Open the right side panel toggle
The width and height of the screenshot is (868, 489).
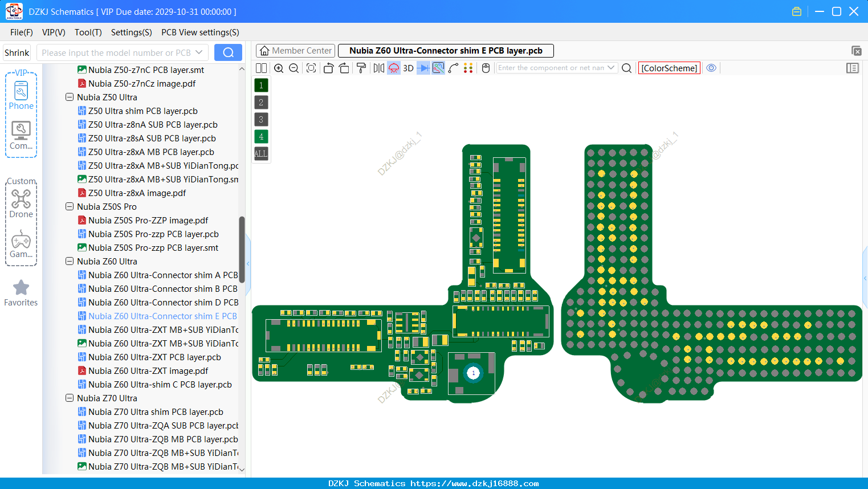[x=853, y=68]
